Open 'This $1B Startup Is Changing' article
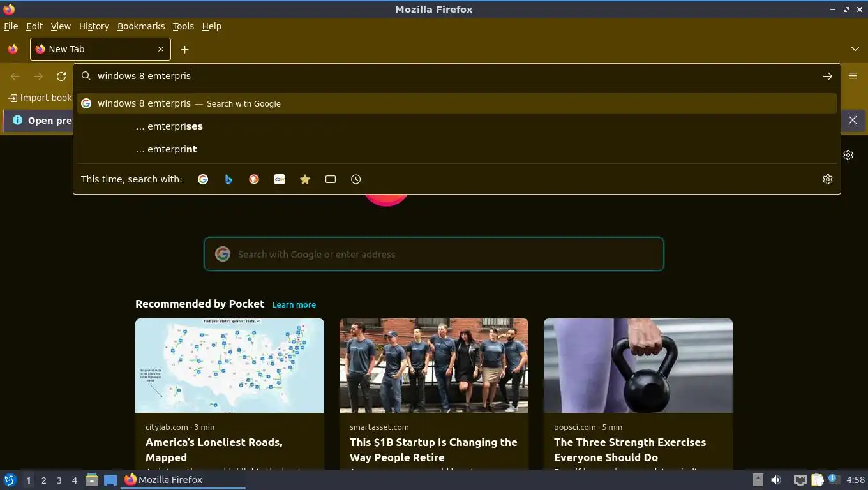The width and height of the screenshot is (868, 490). click(433, 450)
